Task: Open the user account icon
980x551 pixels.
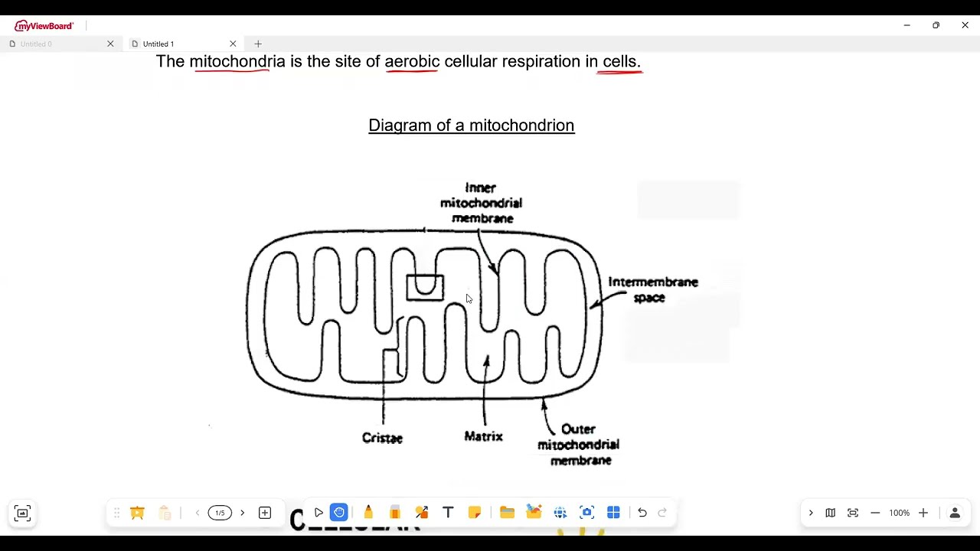Action: click(955, 513)
